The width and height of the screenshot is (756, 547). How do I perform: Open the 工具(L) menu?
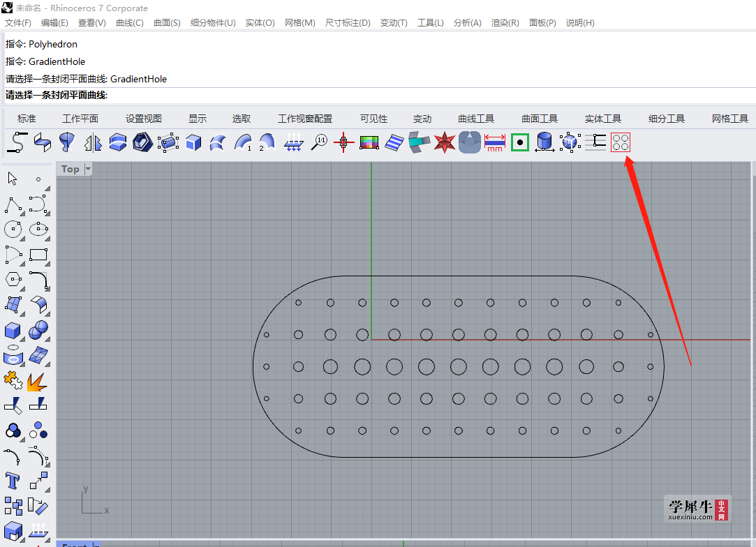431,22
